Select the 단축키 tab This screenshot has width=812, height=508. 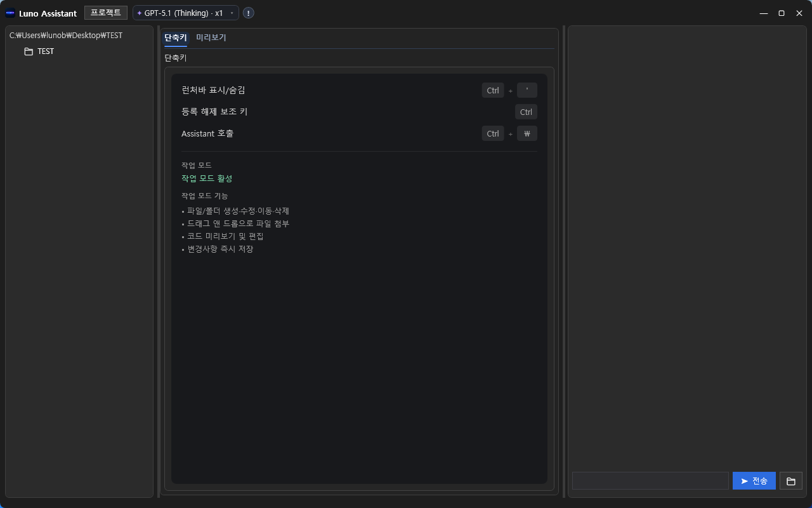click(x=175, y=38)
